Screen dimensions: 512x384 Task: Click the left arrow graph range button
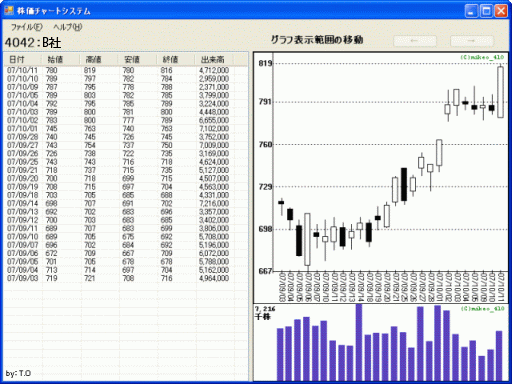[x=415, y=41]
